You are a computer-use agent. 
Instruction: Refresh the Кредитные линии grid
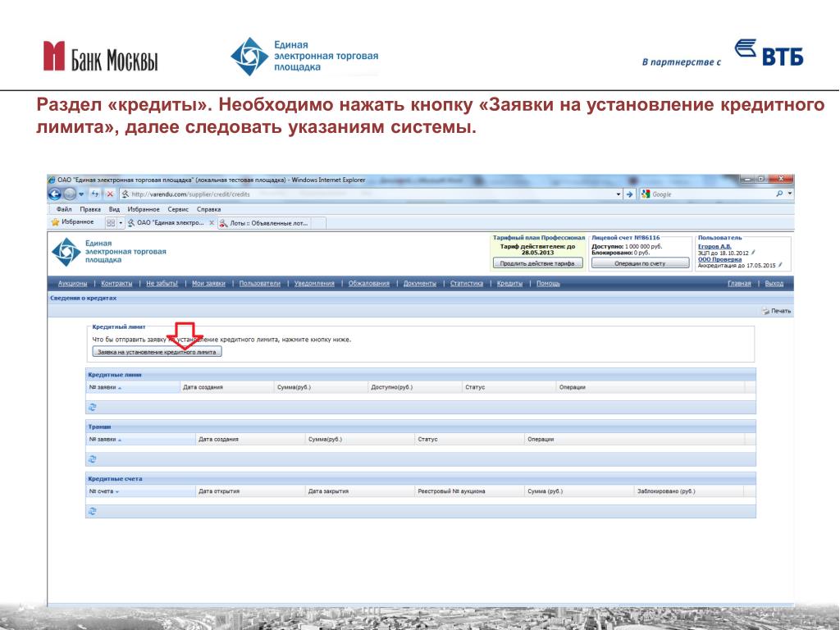point(92,407)
